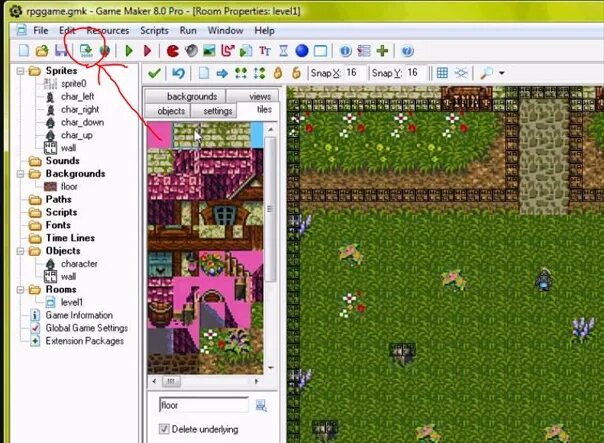The width and height of the screenshot is (604, 443).
Task: Open the Help menu
Action: 264,30
